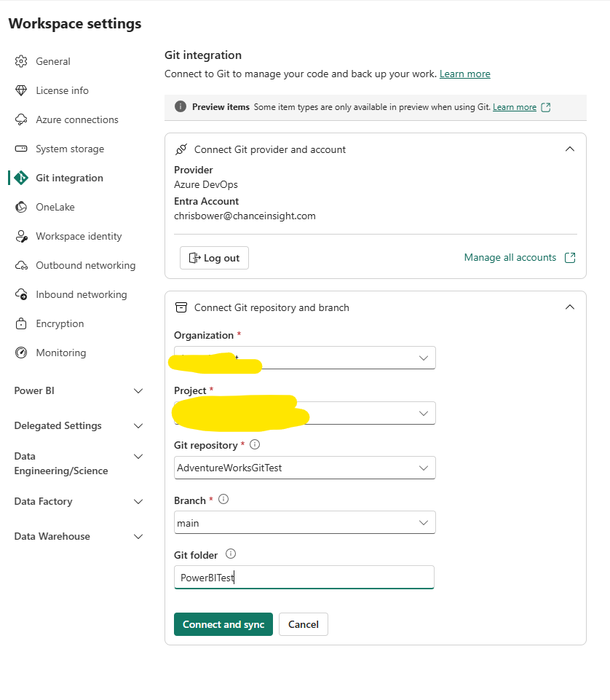Open Azure connections via its sidebar icon
The image size is (610, 700).
pyautogui.click(x=22, y=119)
